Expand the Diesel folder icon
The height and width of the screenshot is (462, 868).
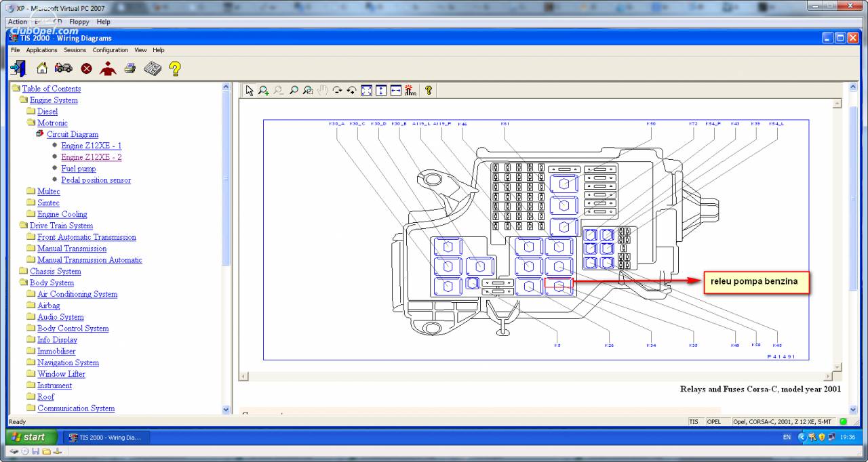[31, 111]
